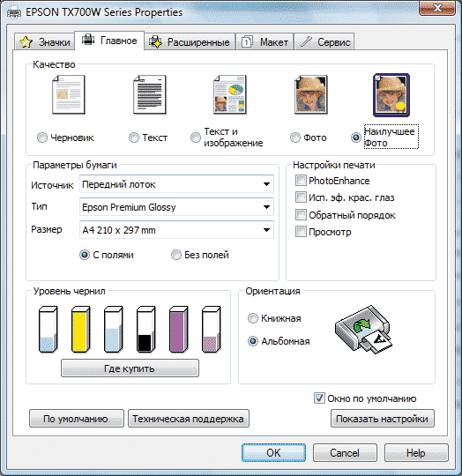Click the magenta ink level cartridge
462x476 pixels.
tap(178, 330)
